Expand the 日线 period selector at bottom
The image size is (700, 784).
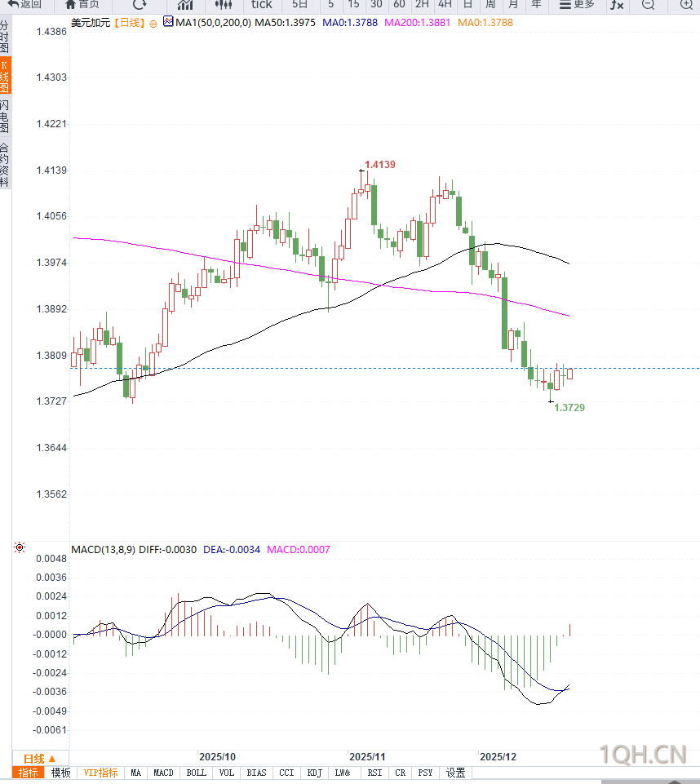point(40,757)
